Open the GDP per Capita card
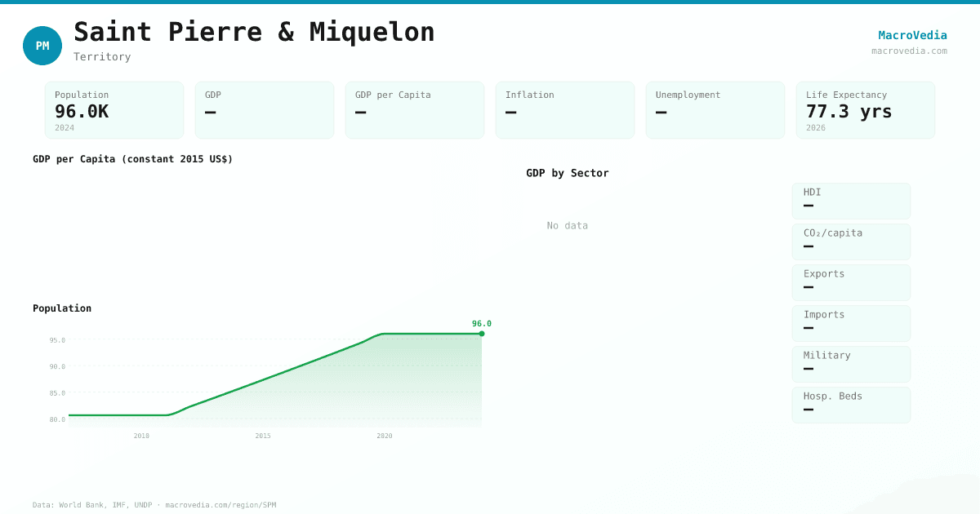The height and width of the screenshot is (514, 980). 415,110
